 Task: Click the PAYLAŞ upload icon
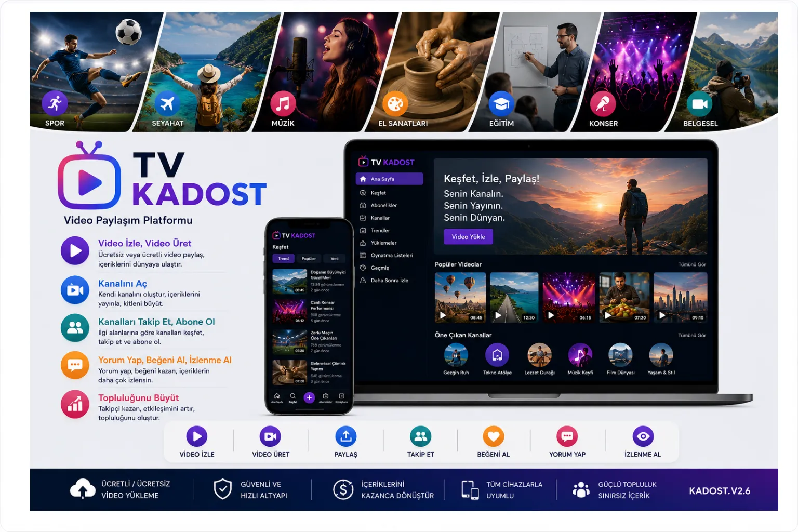346,436
